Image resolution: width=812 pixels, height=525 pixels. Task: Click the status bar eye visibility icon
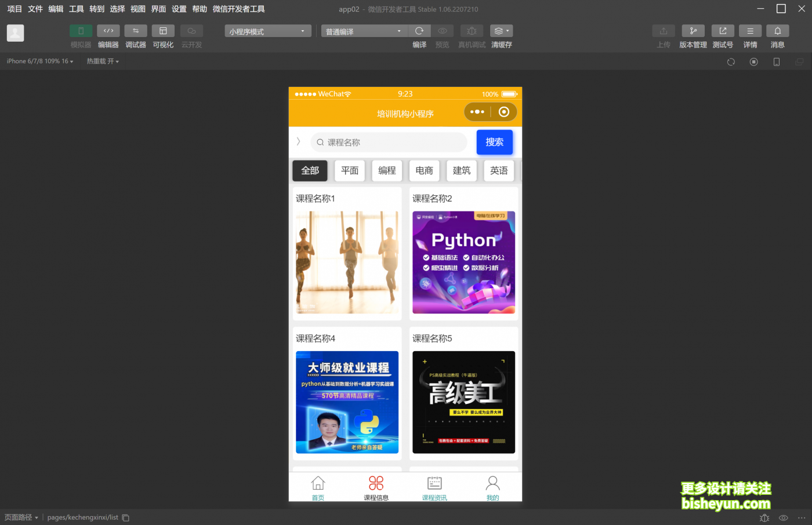pos(783,517)
